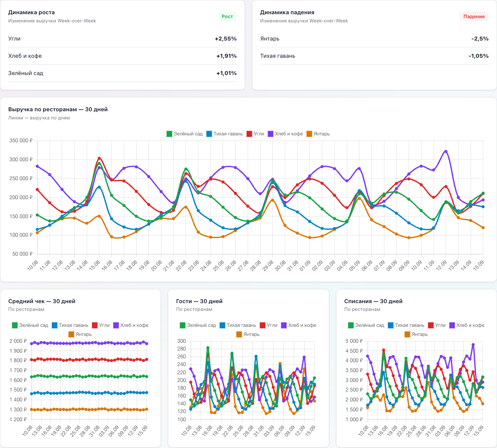Click orange Янтарь swatch in revenue legend
Viewport: 497px width, 448px height.
309,134
